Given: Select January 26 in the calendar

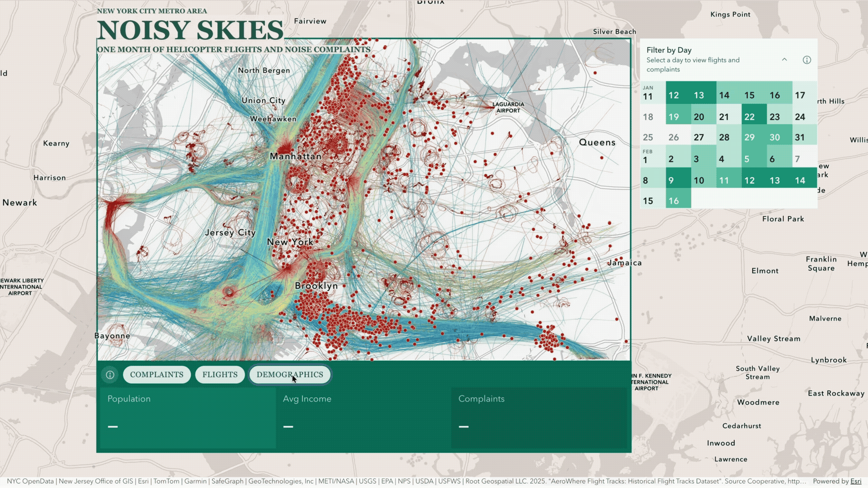Looking at the screenshot, I should (x=678, y=135).
